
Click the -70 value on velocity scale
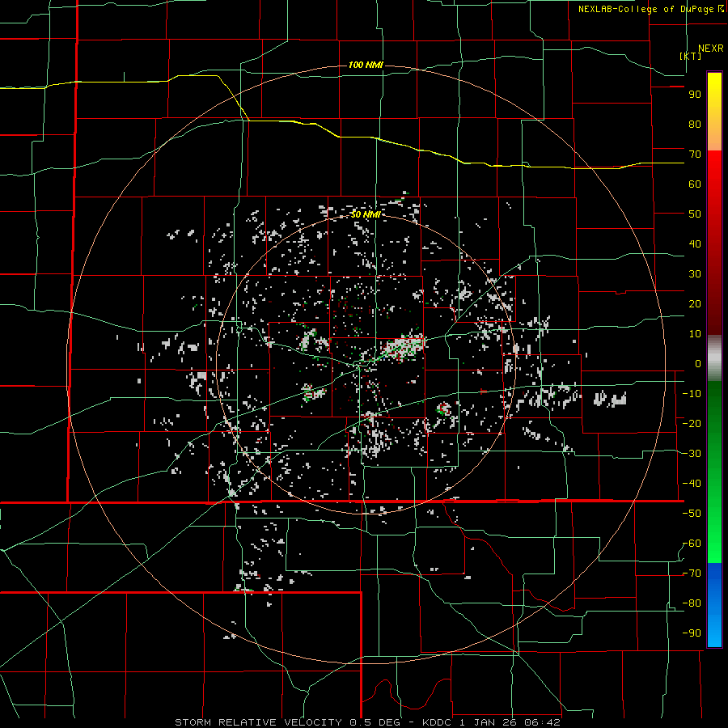692,574
